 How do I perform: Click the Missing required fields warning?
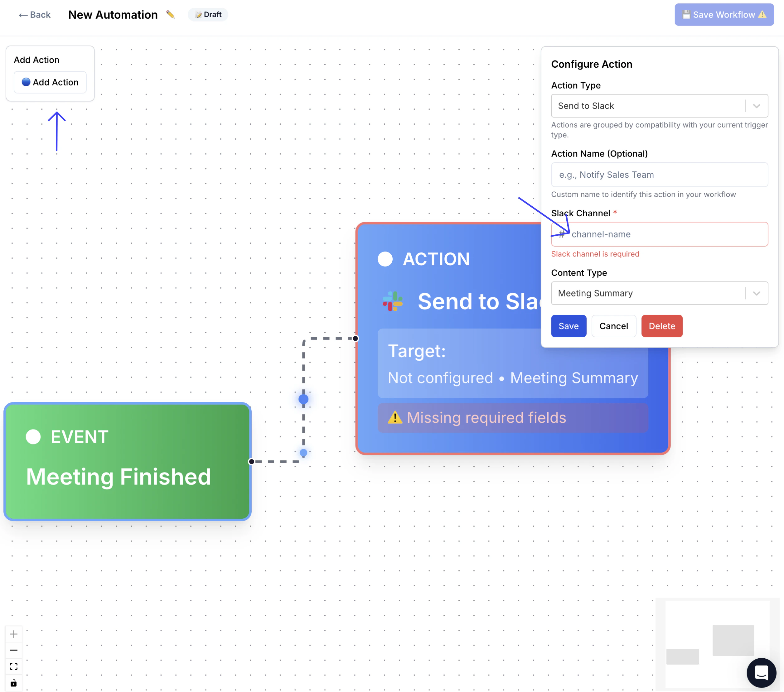tap(513, 417)
